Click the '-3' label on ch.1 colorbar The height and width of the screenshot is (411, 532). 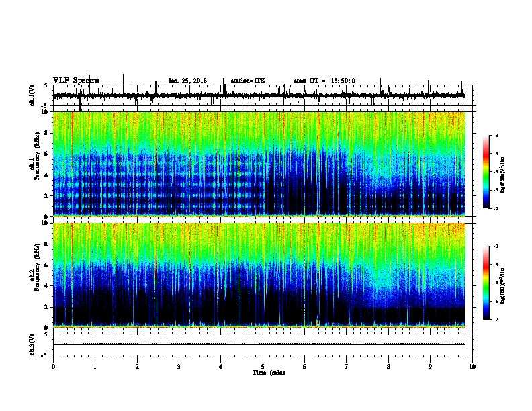coord(496,136)
